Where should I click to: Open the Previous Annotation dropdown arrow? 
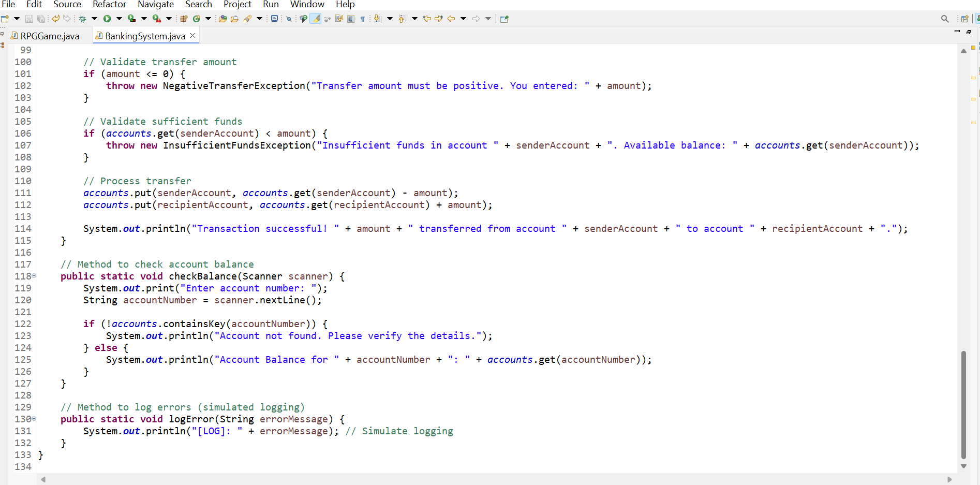tap(414, 19)
